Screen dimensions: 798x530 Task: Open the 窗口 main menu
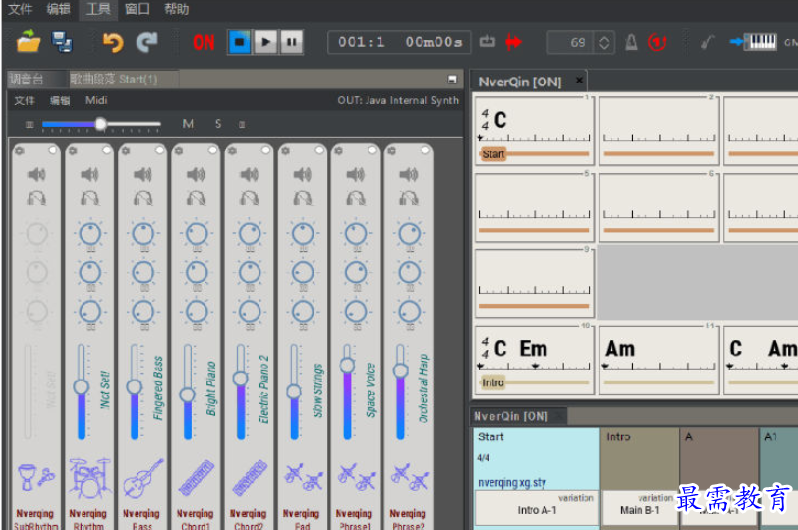[137, 9]
